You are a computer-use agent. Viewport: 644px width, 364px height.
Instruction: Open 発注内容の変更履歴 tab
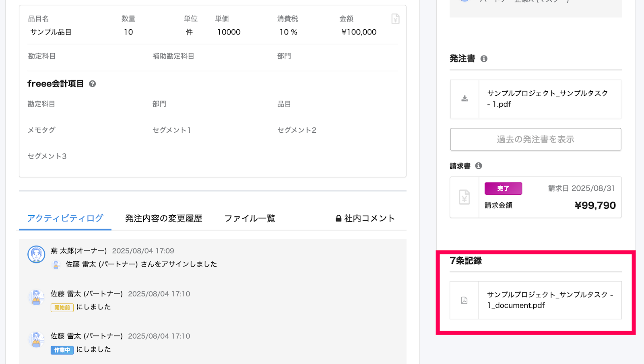163,218
